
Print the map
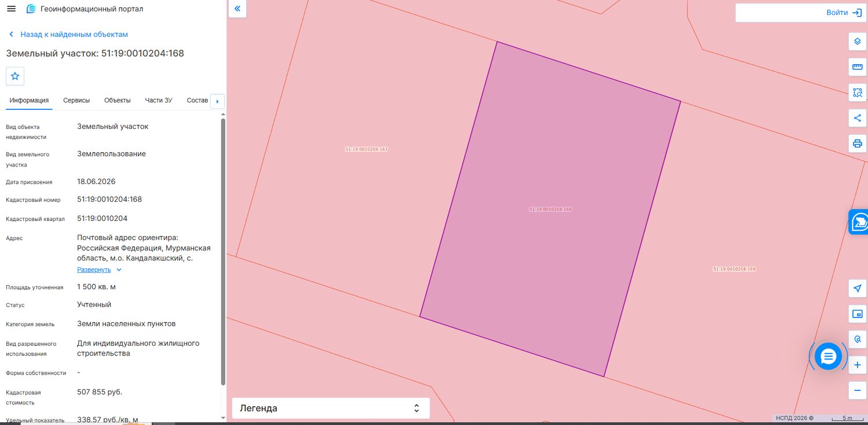858,143
